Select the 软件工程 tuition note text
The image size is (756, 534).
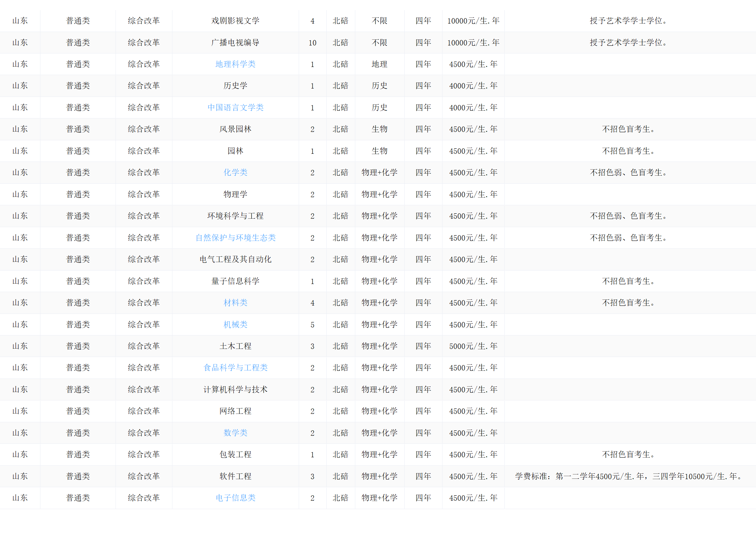click(x=628, y=476)
